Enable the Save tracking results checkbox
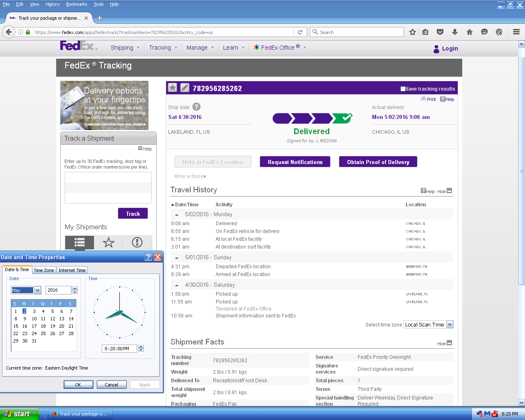This screenshot has width=525, height=420. point(402,89)
